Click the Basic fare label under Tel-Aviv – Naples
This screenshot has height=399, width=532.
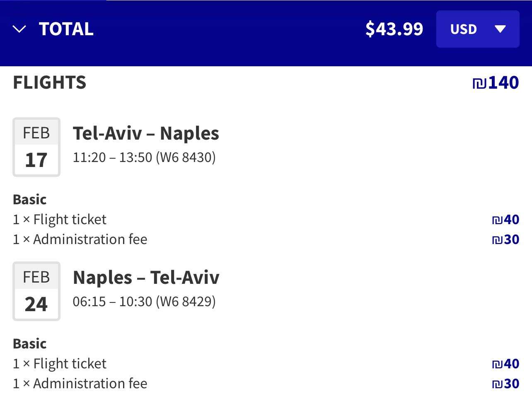tap(29, 200)
